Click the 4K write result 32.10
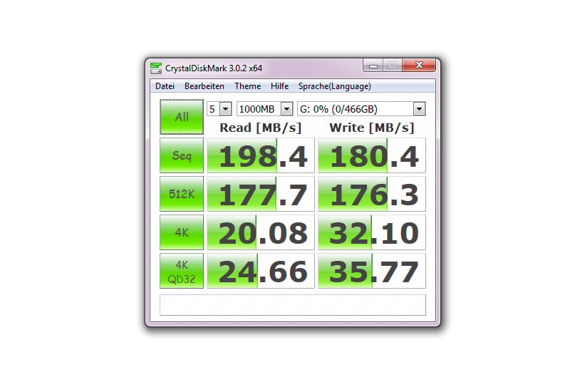570x392 pixels. click(372, 232)
